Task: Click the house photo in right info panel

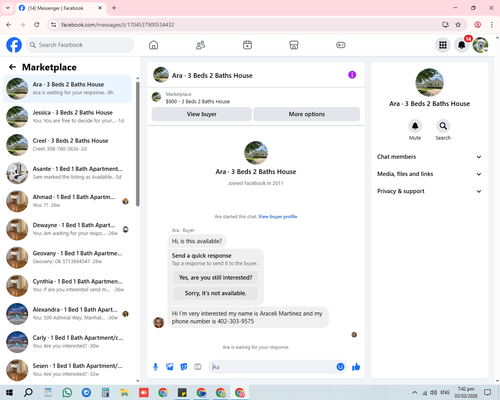Action: pos(429,83)
